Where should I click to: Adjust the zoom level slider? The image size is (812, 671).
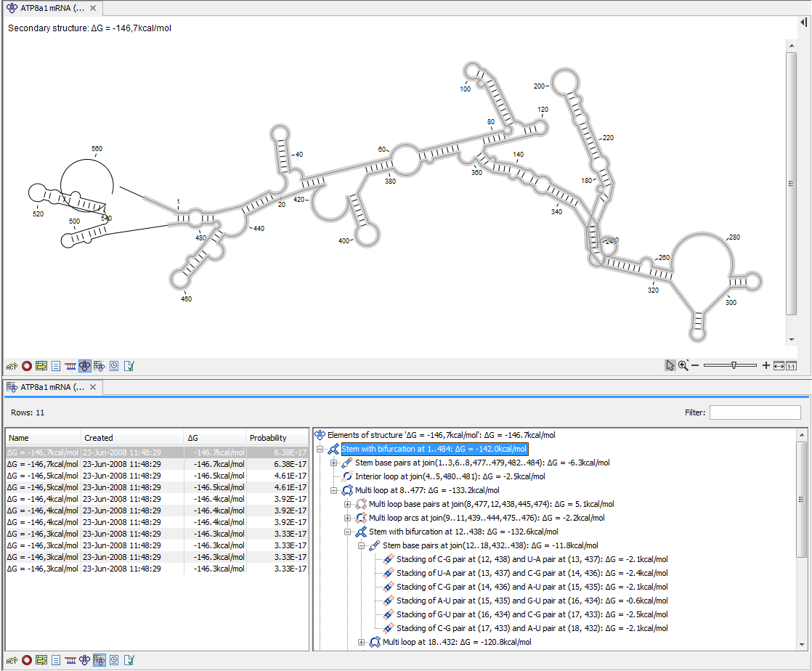click(734, 365)
